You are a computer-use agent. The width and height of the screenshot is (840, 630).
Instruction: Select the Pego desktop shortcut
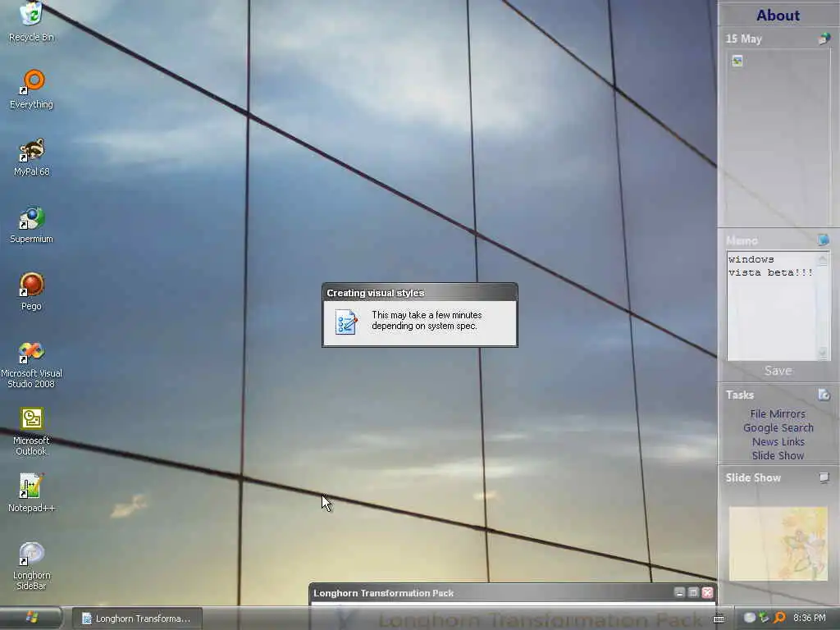click(32, 292)
